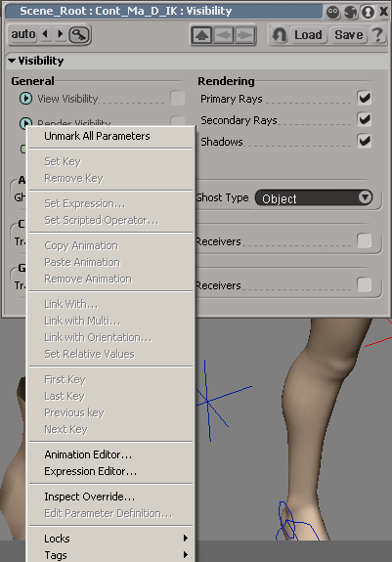Disable the Shadows checkbox
The width and height of the screenshot is (392, 562).
[364, 141]
